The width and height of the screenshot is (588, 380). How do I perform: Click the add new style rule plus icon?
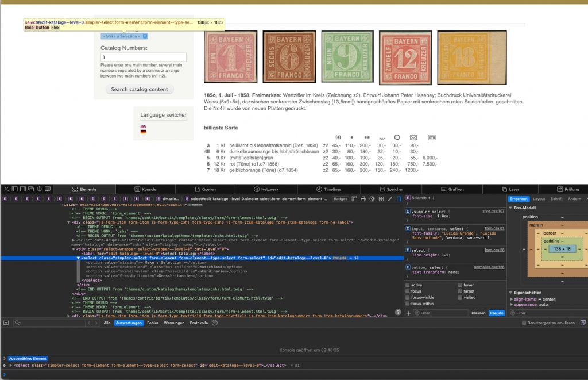(x=408, y=313)
